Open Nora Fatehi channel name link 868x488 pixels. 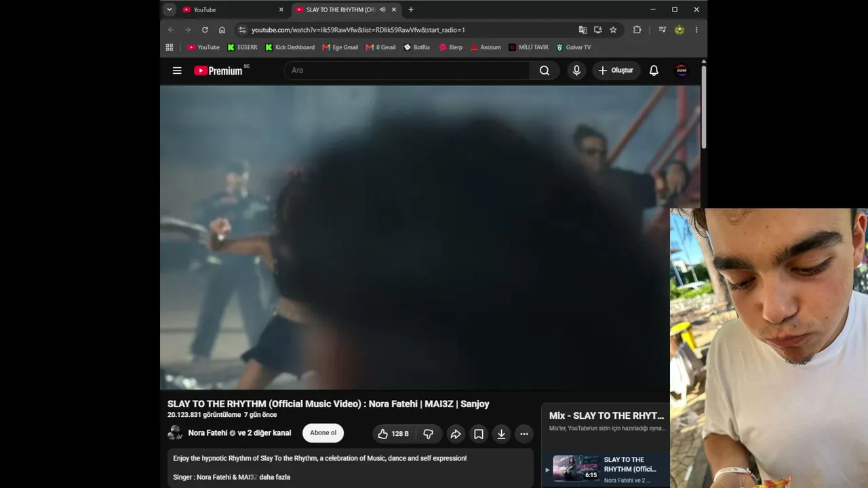point(208,433)
